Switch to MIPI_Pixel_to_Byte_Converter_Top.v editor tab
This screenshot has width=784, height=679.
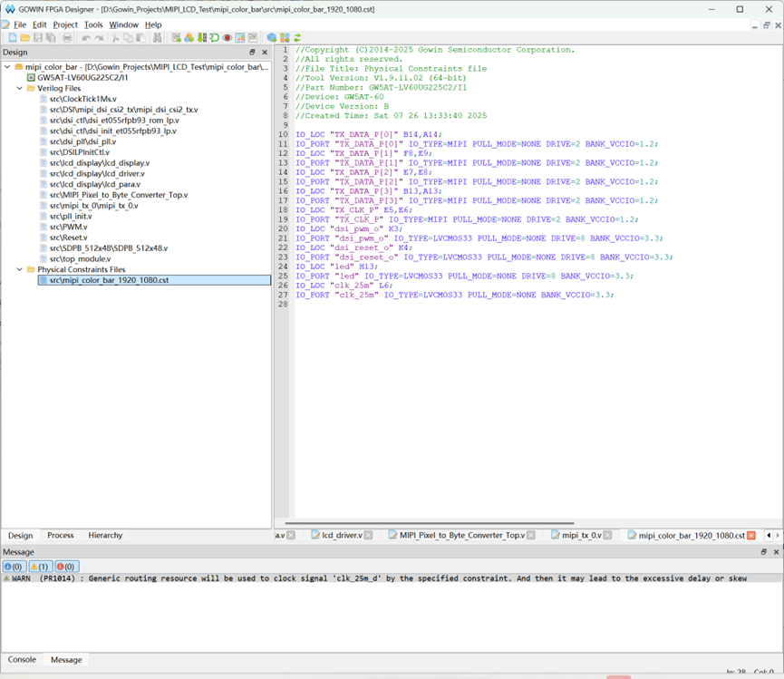pos(462,535)
